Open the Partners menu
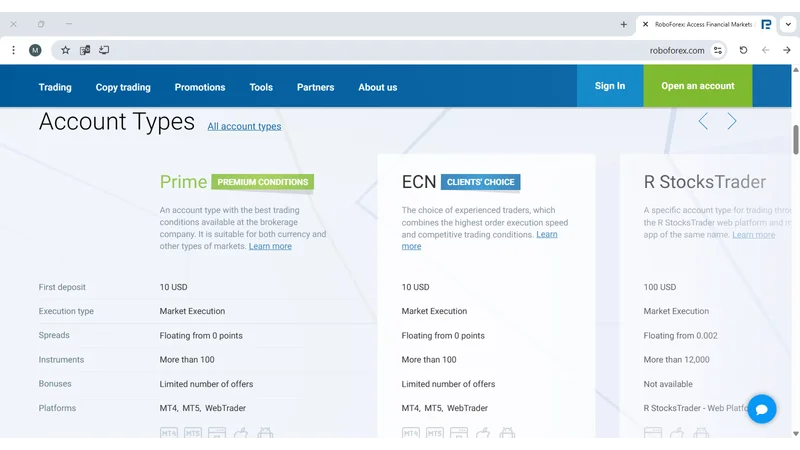Screen dimensions: 800x450 tap(315, 87)
